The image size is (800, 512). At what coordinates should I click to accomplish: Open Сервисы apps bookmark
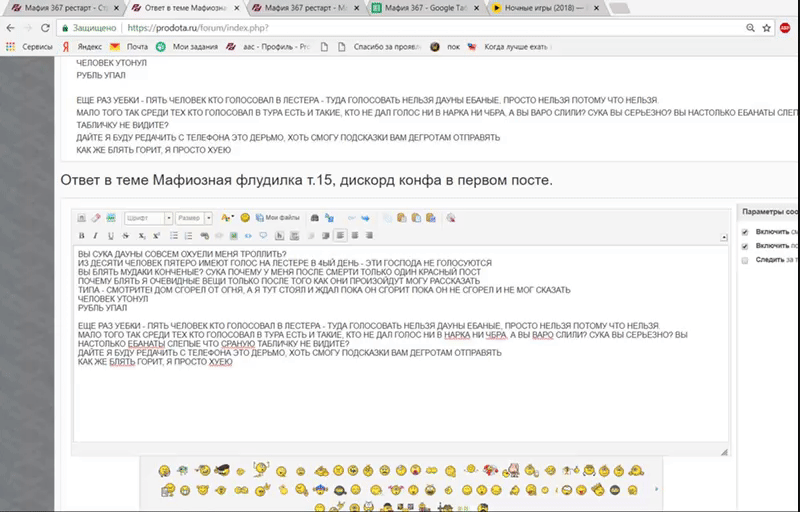point(29,46)
